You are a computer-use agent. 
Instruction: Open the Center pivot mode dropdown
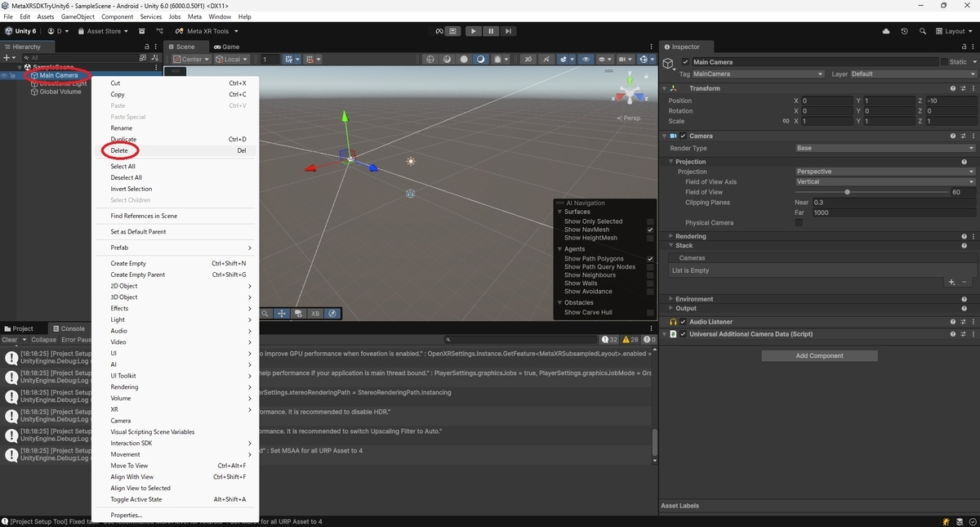point(191,59)
